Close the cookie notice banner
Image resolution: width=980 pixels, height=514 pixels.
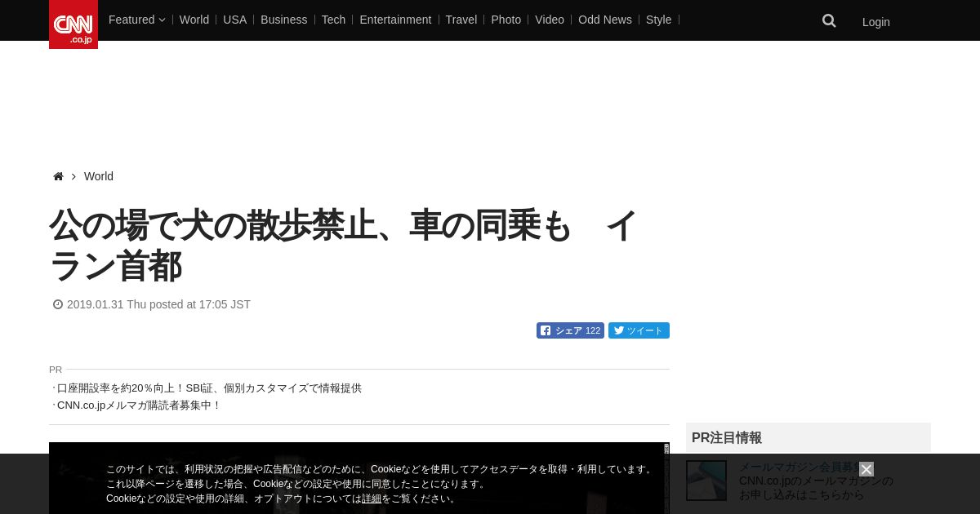pos(866,469)
